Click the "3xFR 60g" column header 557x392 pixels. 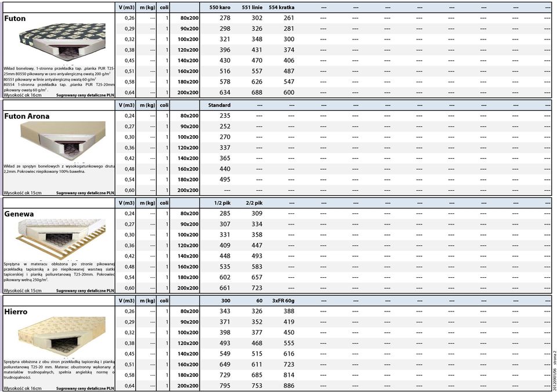(284, 301)
